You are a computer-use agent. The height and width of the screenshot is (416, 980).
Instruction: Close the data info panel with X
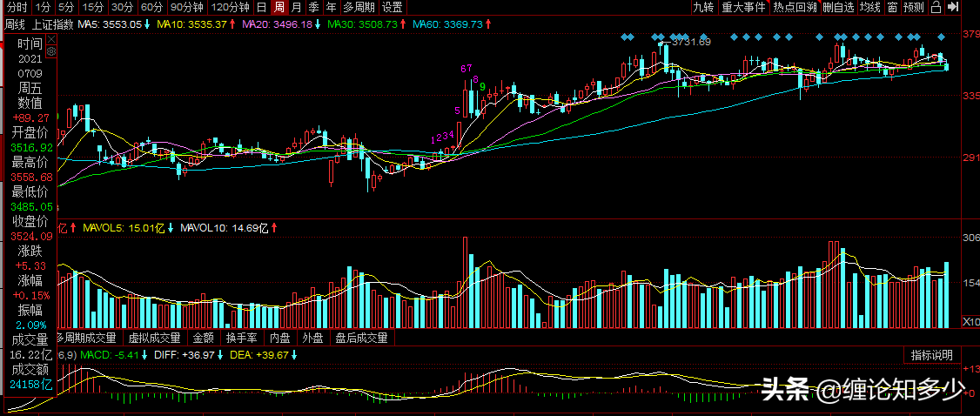point(51,38)
